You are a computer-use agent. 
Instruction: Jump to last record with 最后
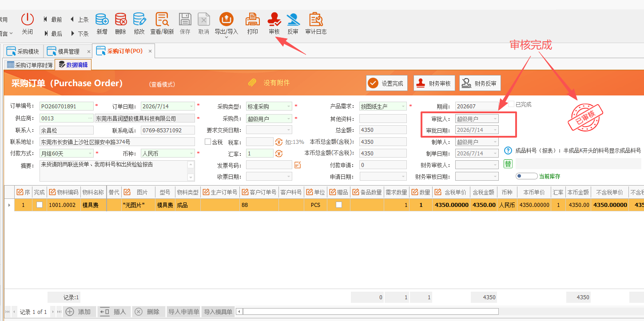click(x=53, y=33)
